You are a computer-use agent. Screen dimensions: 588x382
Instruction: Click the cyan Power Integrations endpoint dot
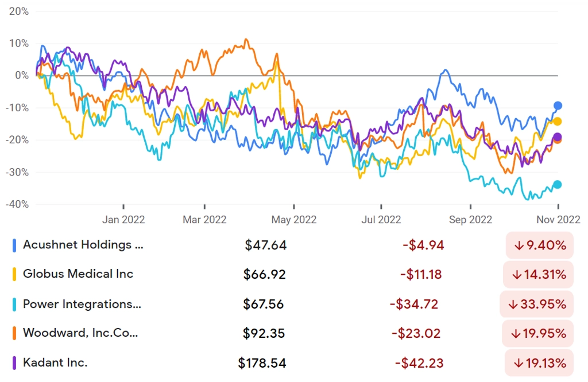click(x=558, y=184)
